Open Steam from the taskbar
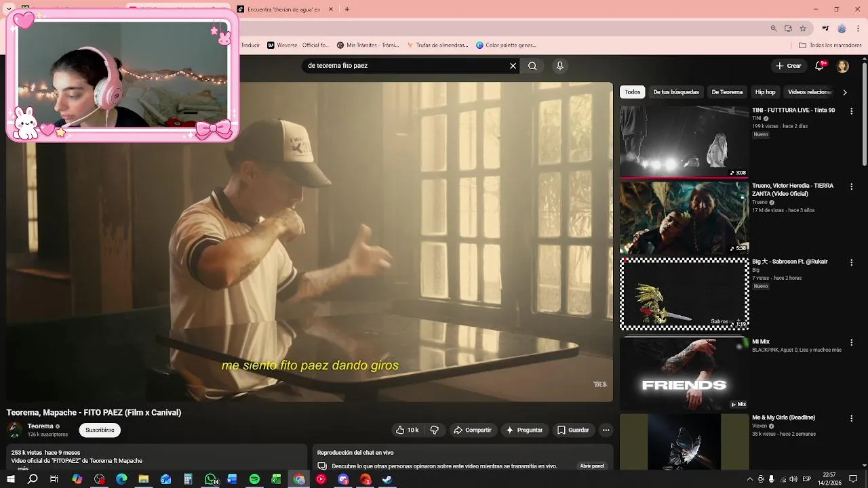The width and height of the screenshot is (868, 488). click(387, 479)
